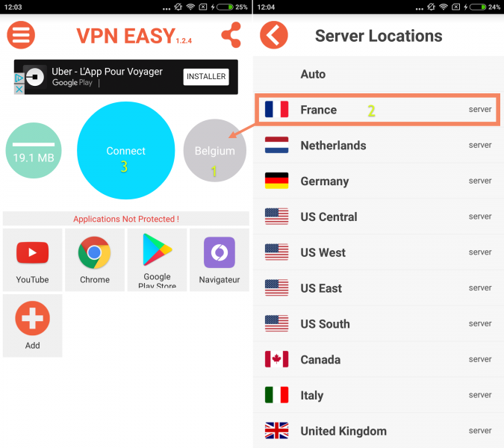
Task: Tap the US East flag icon
Action: 276,287
